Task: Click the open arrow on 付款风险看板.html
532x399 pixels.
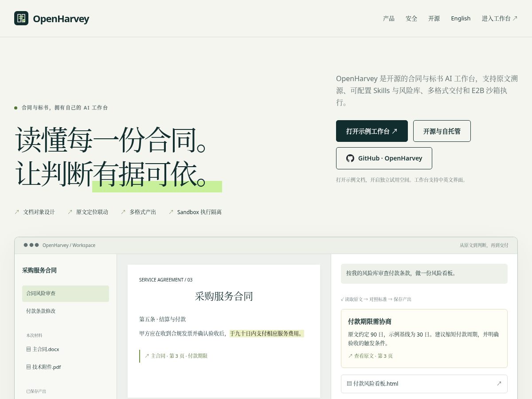Action: [x=499, y=384]
